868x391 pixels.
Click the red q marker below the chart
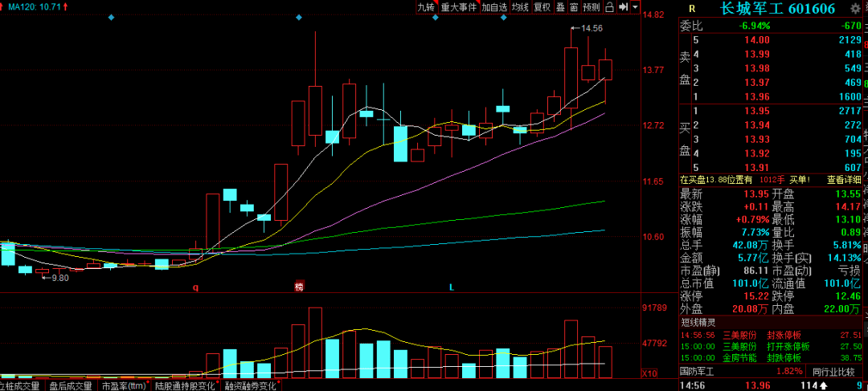coord(195,287)
